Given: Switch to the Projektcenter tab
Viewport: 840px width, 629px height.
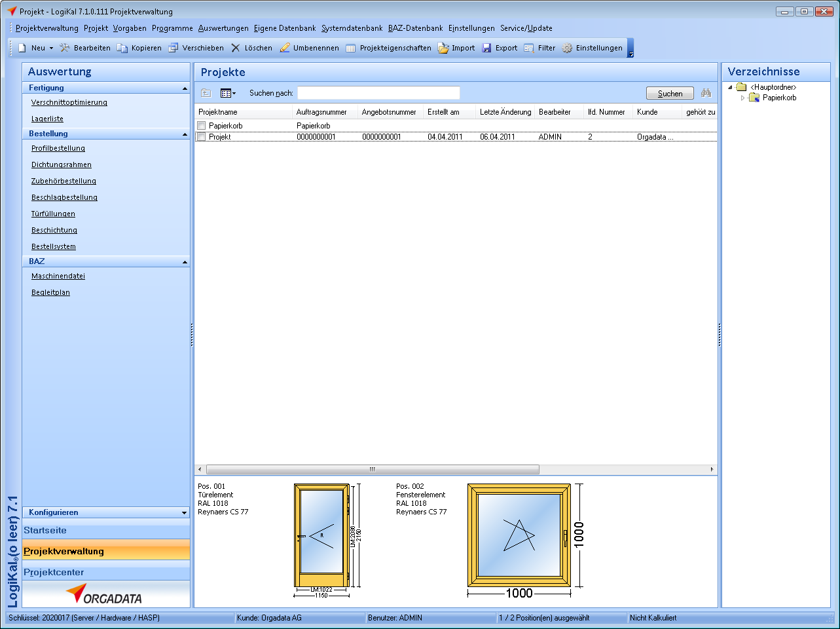Looking at the screenshot, I should 106,572.
